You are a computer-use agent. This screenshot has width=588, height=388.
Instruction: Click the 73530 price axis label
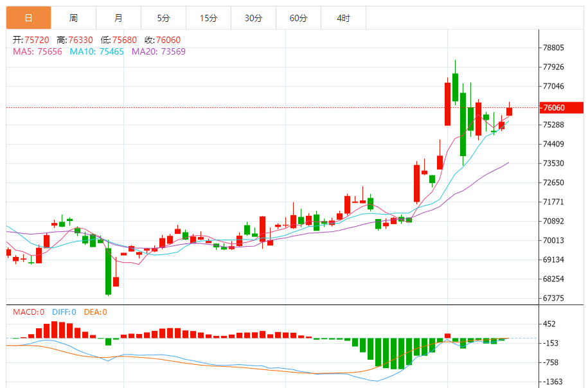point(553,163)
